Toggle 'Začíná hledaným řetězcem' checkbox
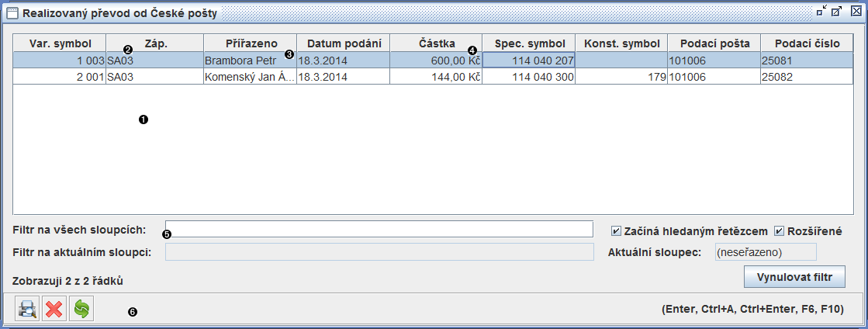The height and width of the screenshot is (329, 868). (617, 231)
